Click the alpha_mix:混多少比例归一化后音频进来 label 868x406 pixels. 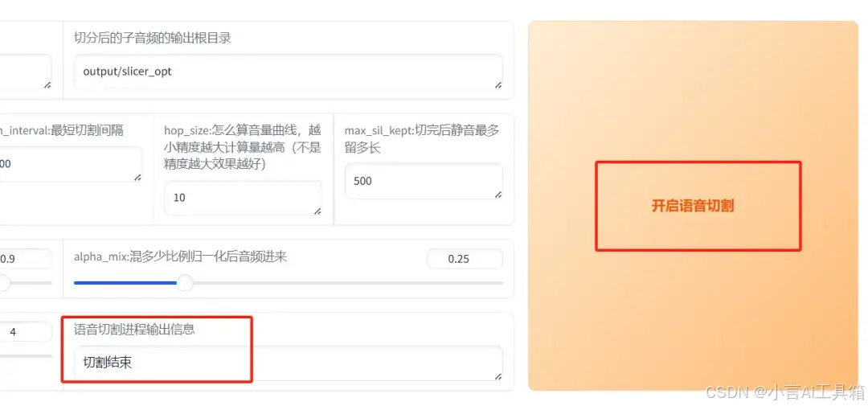click(x=181, y=256)
